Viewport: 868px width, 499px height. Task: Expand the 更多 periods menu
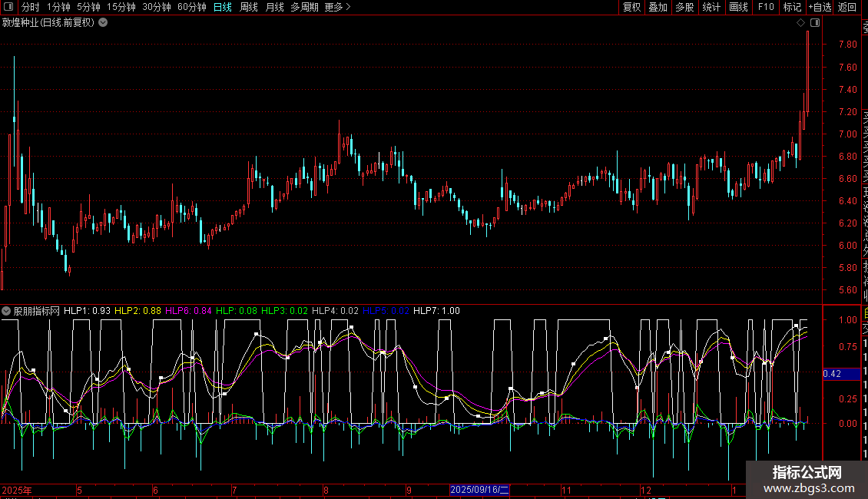pyautogui.click(x=337, y=7)
